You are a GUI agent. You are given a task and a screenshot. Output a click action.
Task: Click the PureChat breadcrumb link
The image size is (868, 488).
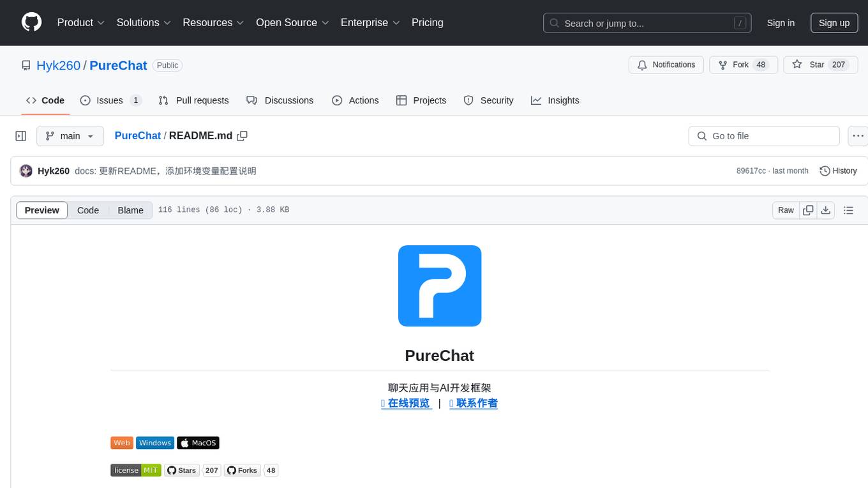pyautogui.click(x=138, y=135)
